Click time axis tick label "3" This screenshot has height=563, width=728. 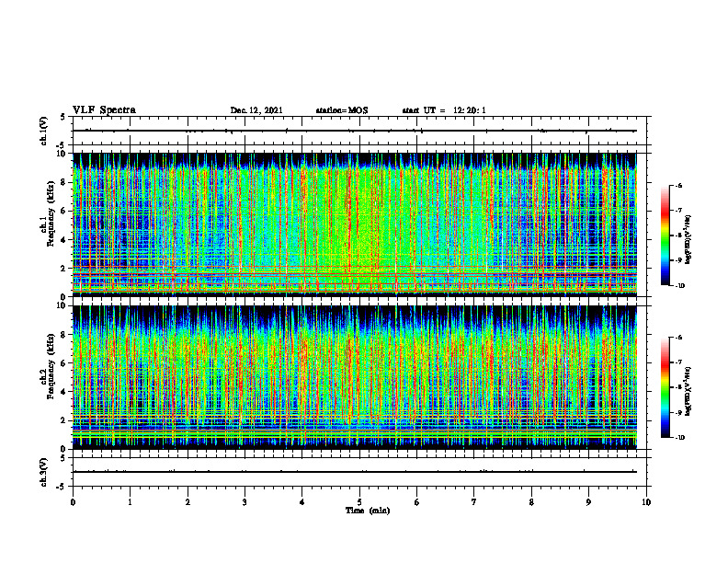(x=245, y=502)
